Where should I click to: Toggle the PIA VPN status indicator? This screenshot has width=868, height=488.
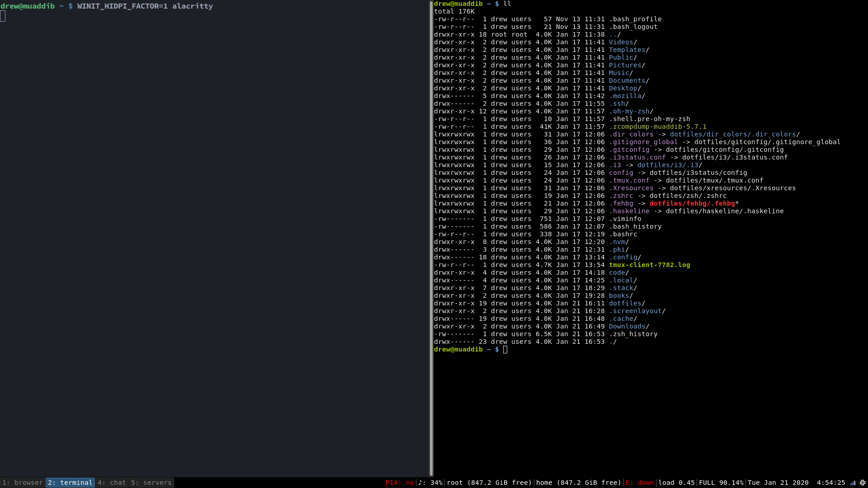400,483
